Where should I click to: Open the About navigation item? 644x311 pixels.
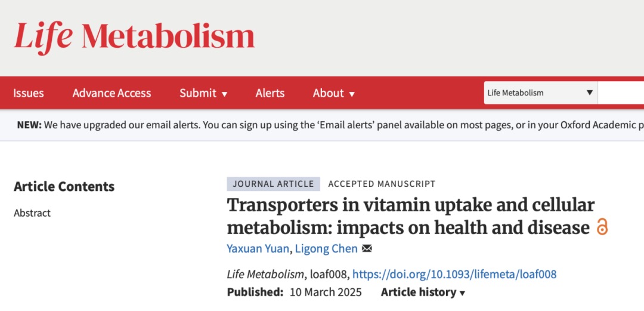pos(329,93)
